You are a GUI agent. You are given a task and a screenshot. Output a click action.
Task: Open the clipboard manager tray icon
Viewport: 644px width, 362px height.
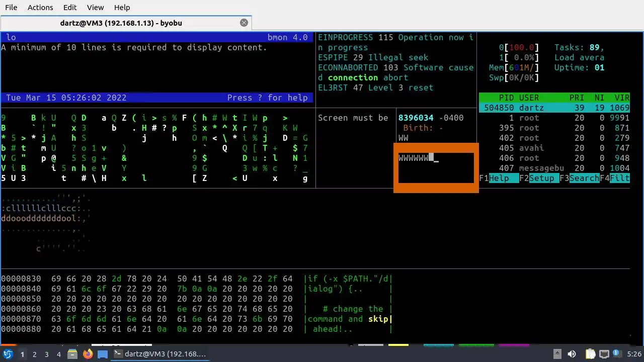[x=591, y=354]
